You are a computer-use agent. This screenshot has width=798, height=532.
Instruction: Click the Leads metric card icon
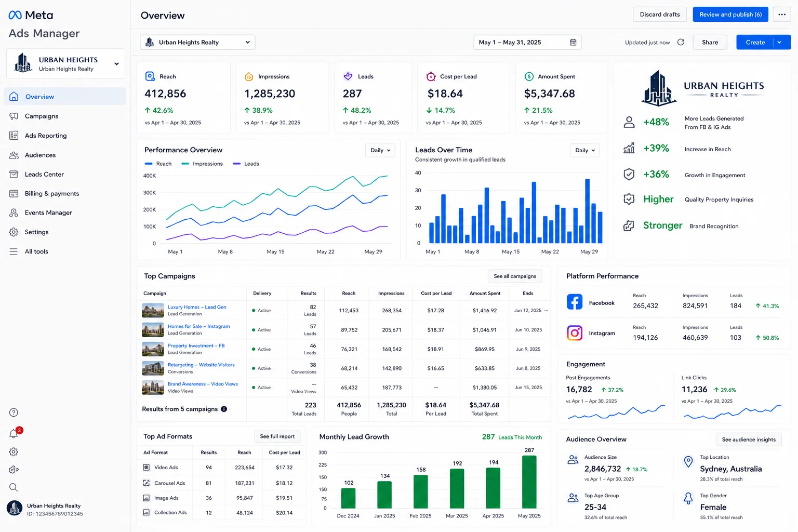point(348,76)
